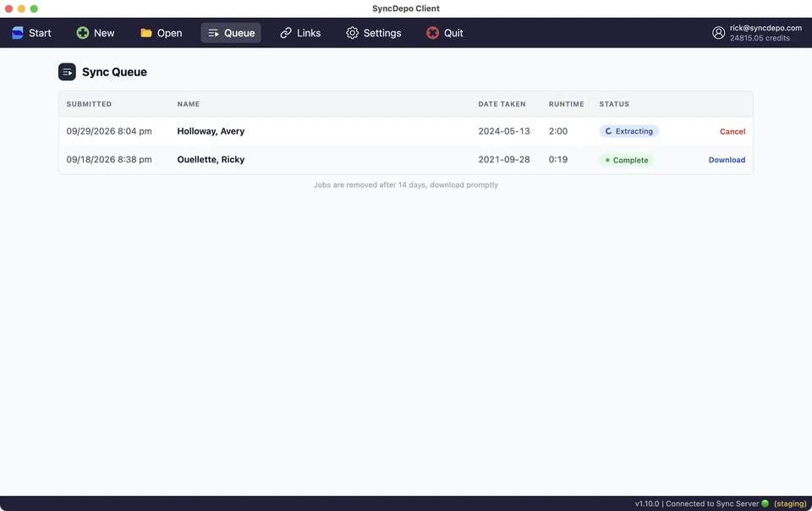
Task: Open the Start menu label
Action: click(x=40, y=33)
